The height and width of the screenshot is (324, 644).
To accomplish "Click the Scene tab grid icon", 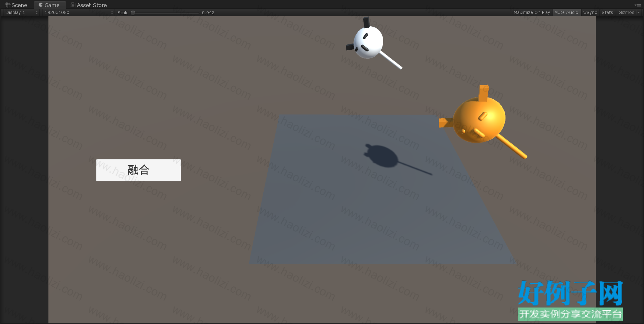I will (8, 5).
